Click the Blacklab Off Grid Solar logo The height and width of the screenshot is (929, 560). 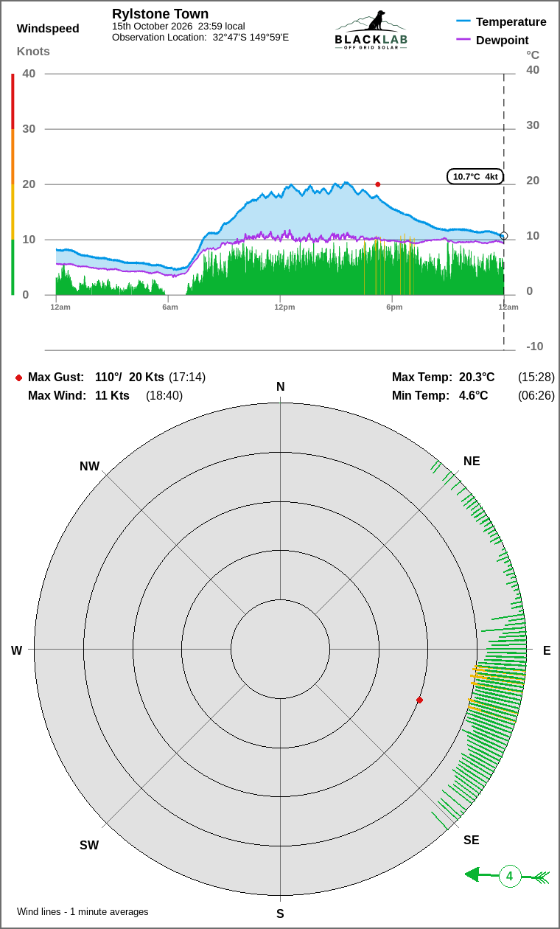pos(371,30)
